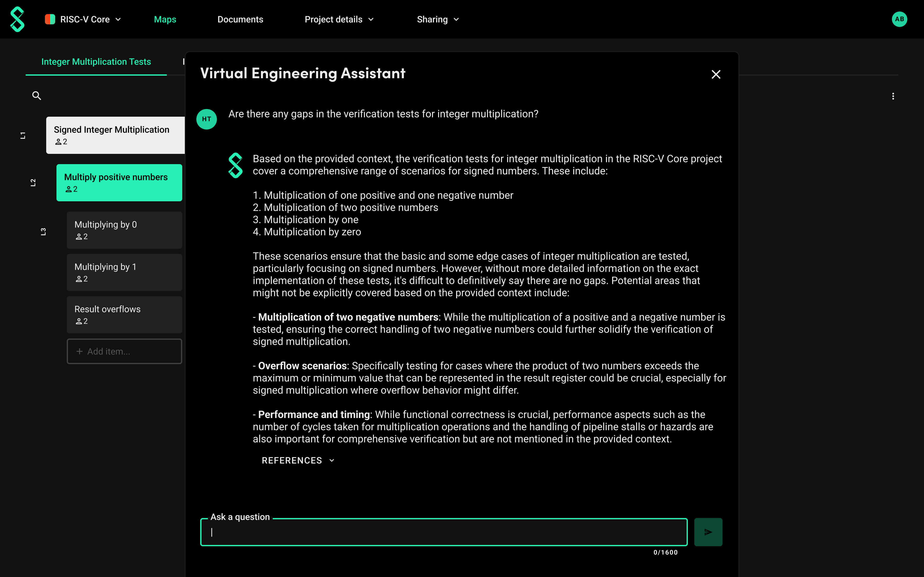Send the question with arrow button
924x577 pixels.
pos(708,532)
